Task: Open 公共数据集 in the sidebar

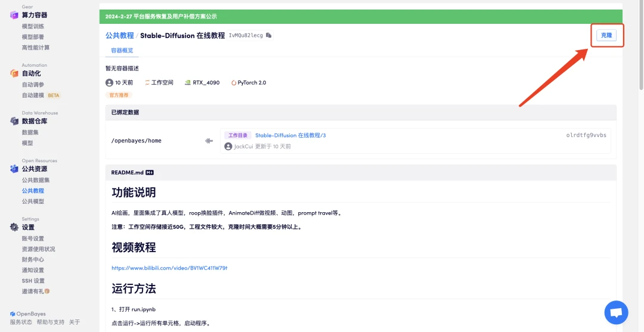Action: coord(36,180)
